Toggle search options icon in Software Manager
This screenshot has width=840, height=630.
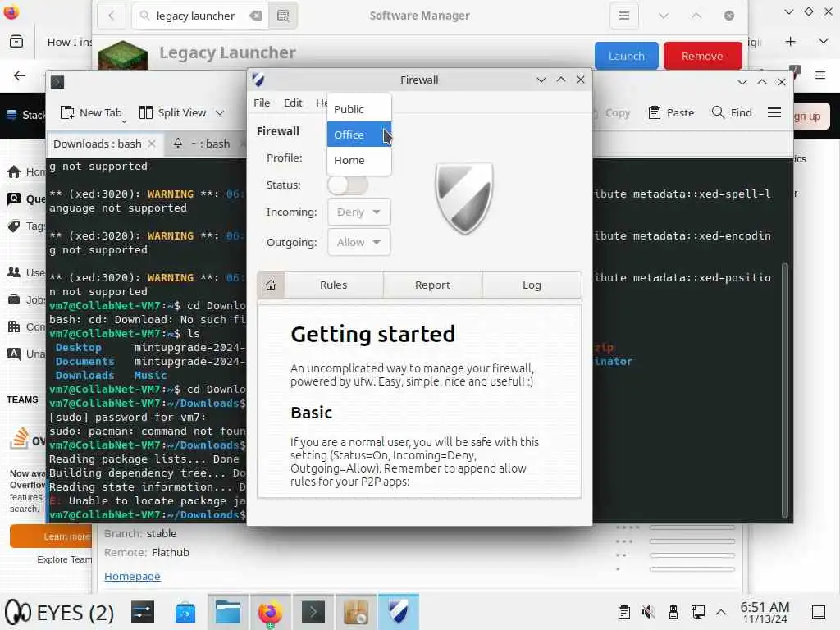(283, 16)
